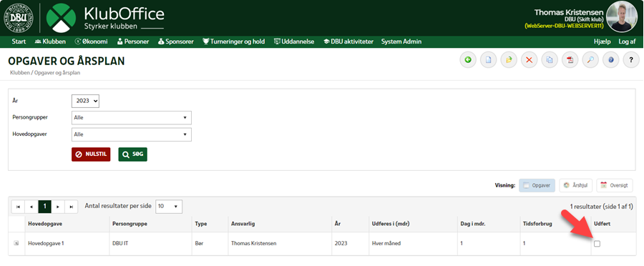Click Thomas Kristensen in Ansvarlig column
Viewport: 644px width, 266px height.
[x=254, y=243]
